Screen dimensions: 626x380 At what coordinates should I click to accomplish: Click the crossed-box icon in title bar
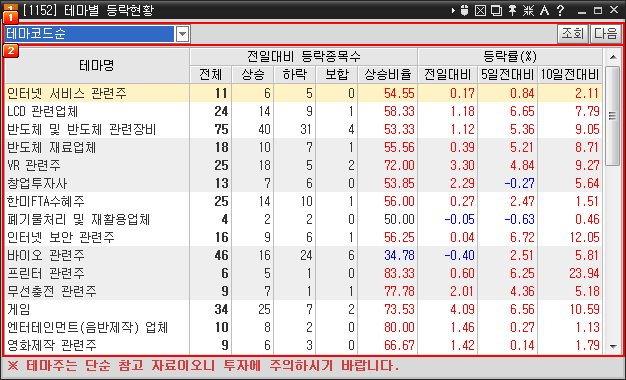tap(480, 10)
